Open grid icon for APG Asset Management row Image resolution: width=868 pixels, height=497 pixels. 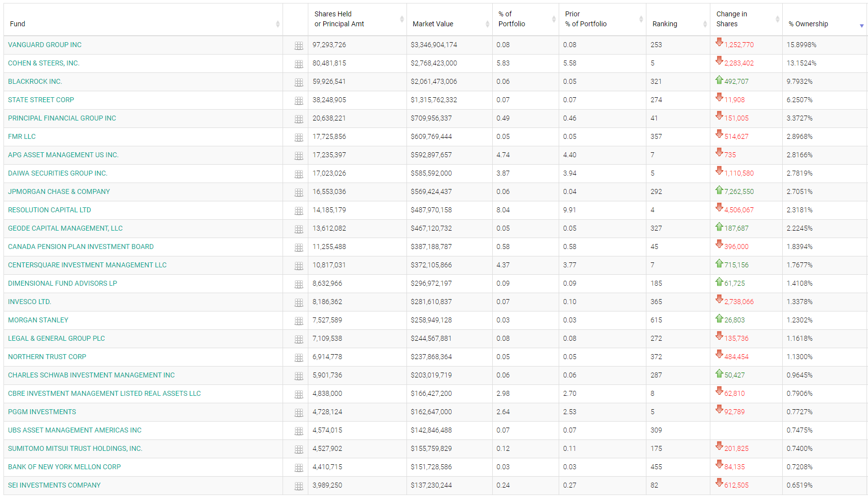(298, 156)
